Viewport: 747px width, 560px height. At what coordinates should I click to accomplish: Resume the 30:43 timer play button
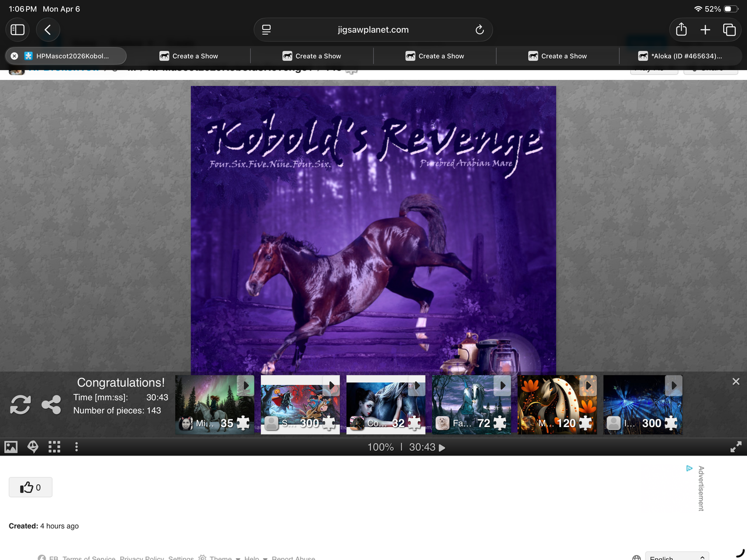(442, 448)
